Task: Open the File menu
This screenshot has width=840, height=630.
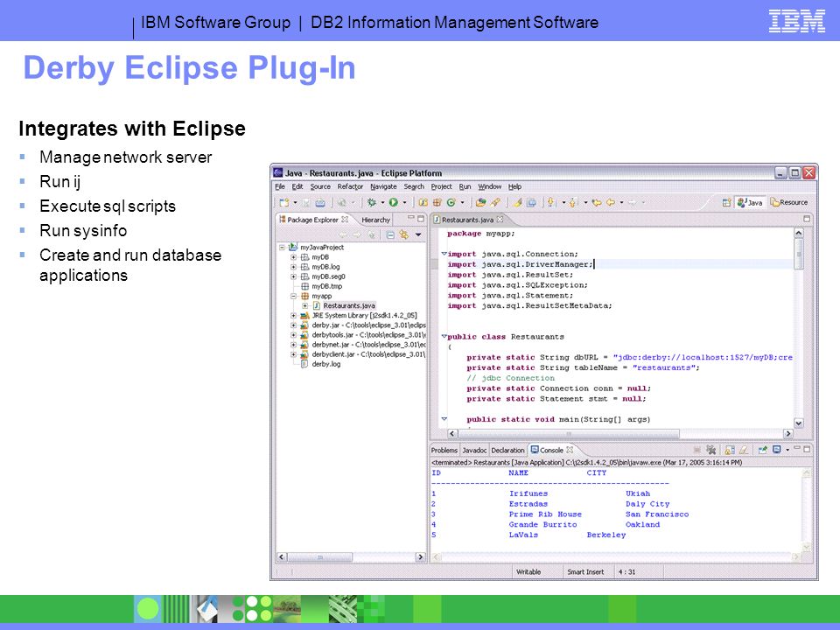Action: 280,186
